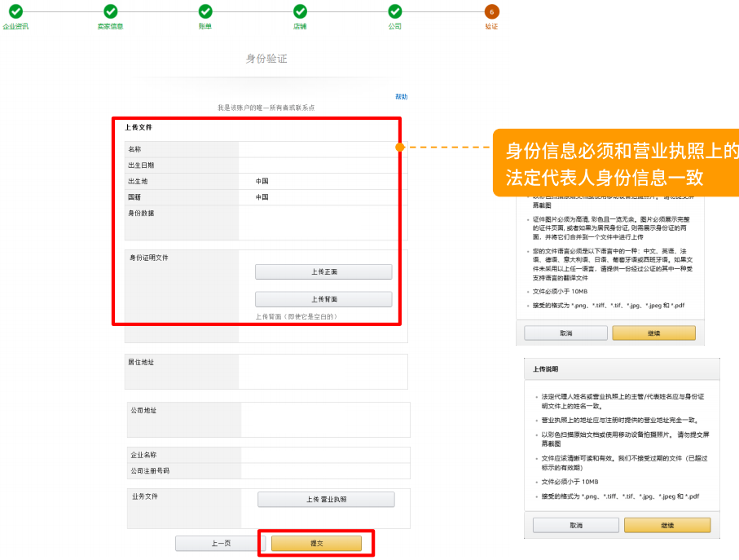Open the 公司 step checkmark icon

click(394, 11)
